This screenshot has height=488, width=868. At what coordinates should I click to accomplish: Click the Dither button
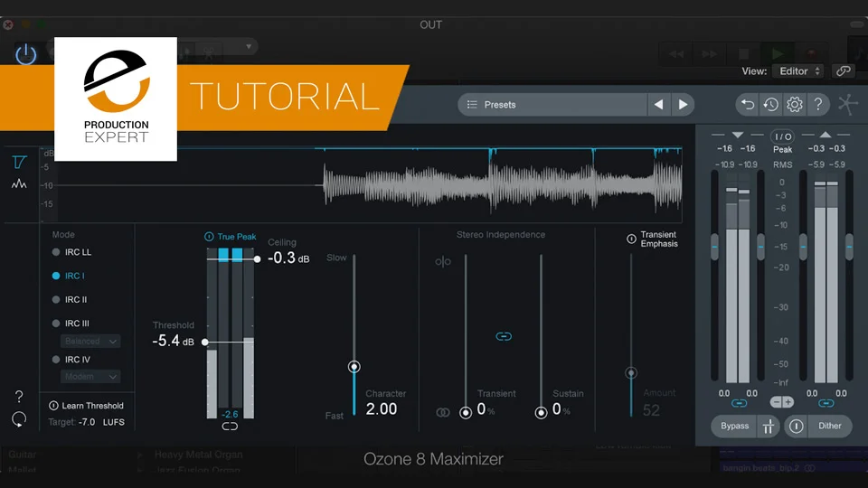point(830,426)
